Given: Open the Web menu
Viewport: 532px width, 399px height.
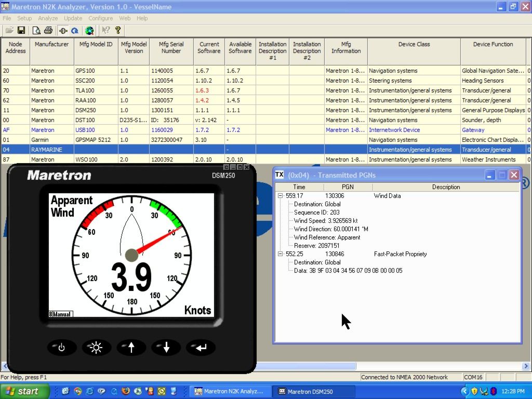Looking at the screenshot, I should [125, 18].
